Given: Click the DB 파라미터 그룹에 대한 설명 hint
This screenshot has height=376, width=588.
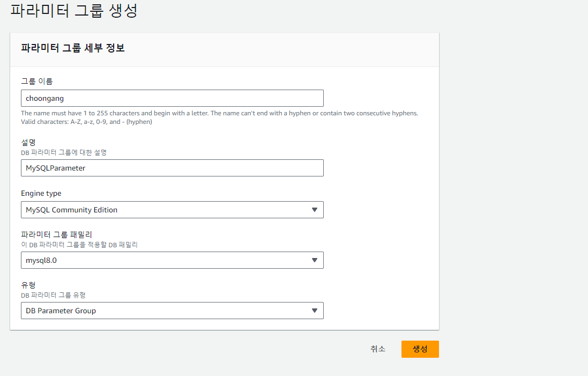Looking at the screenshot, I should coord(64,152).
